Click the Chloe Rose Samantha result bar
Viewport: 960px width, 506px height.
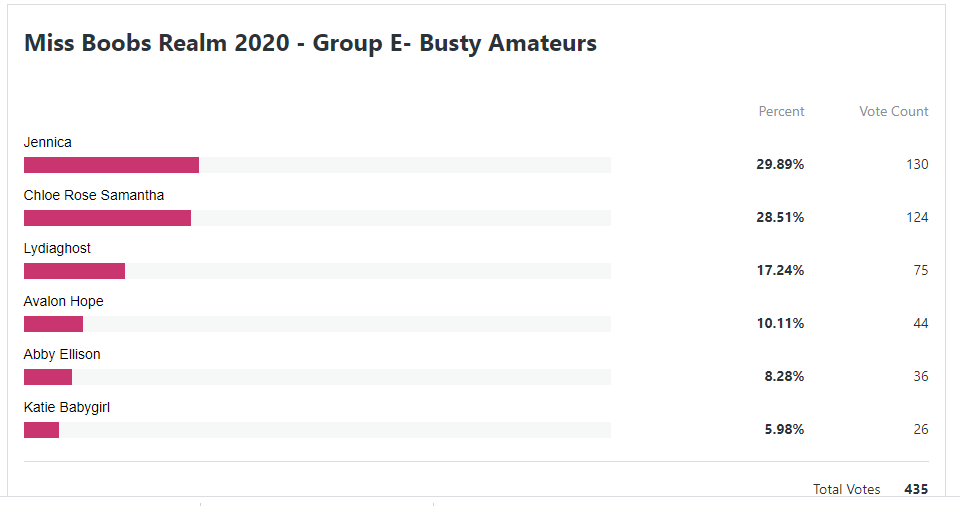click(x=317, y=218)
